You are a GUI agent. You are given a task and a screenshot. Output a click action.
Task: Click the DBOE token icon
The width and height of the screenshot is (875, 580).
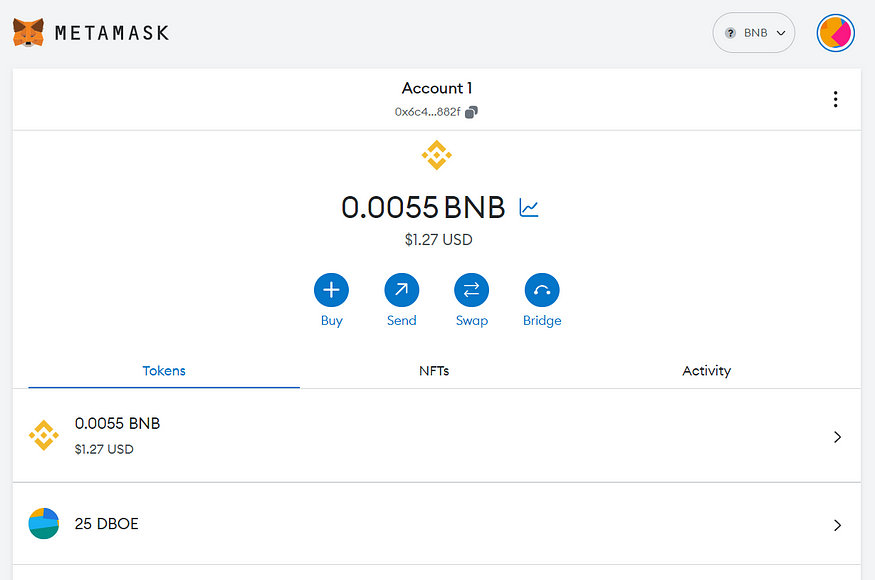44,524
